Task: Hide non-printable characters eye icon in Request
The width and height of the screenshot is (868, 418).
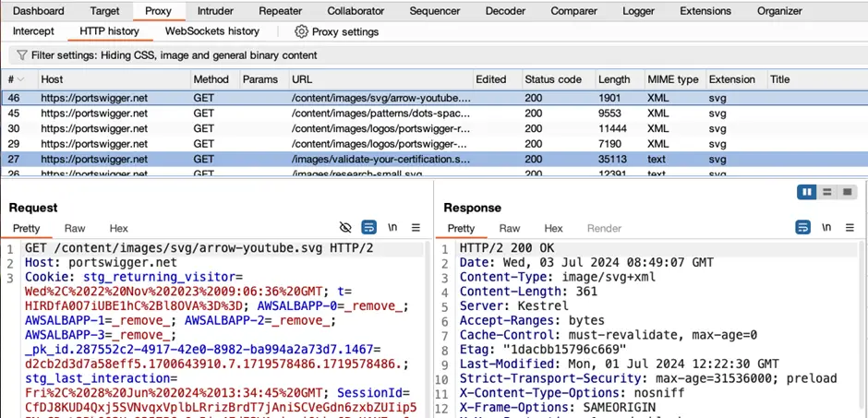Action: [346, 228]
